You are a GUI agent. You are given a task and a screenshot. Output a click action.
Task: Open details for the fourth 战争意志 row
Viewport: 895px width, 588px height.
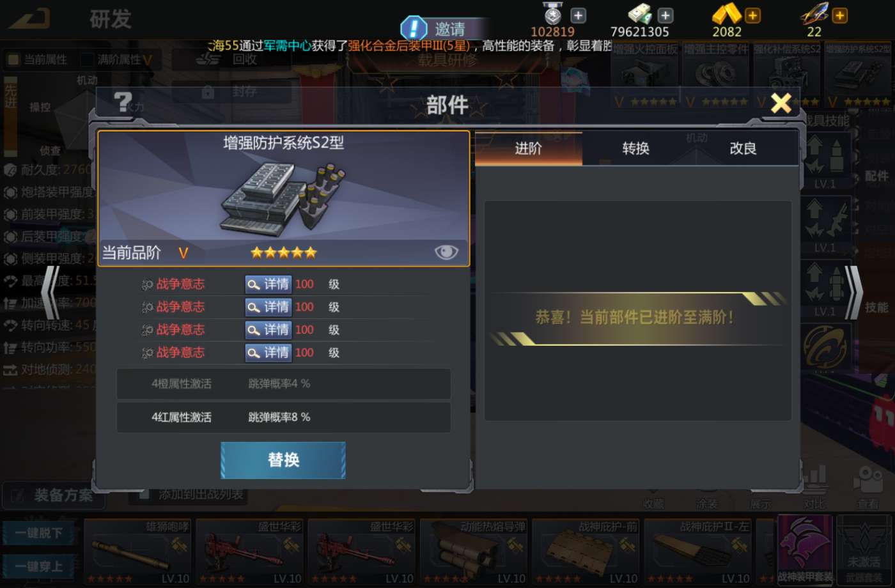(268, 353)
